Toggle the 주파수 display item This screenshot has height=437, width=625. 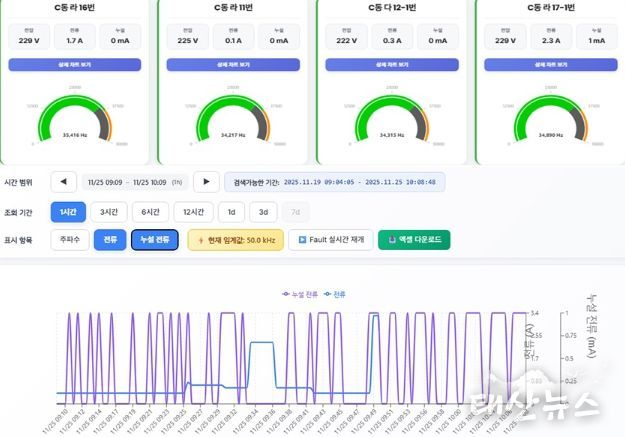pos(69,240)
